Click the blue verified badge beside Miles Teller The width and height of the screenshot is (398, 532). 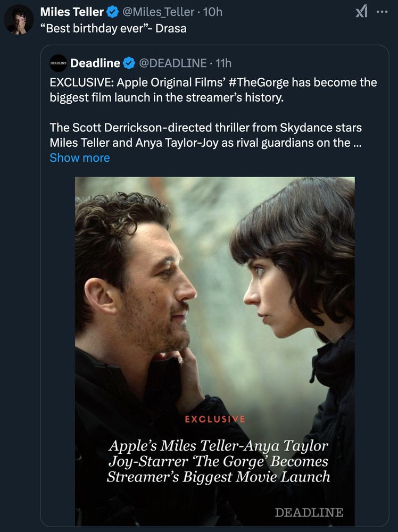(113, 12)
